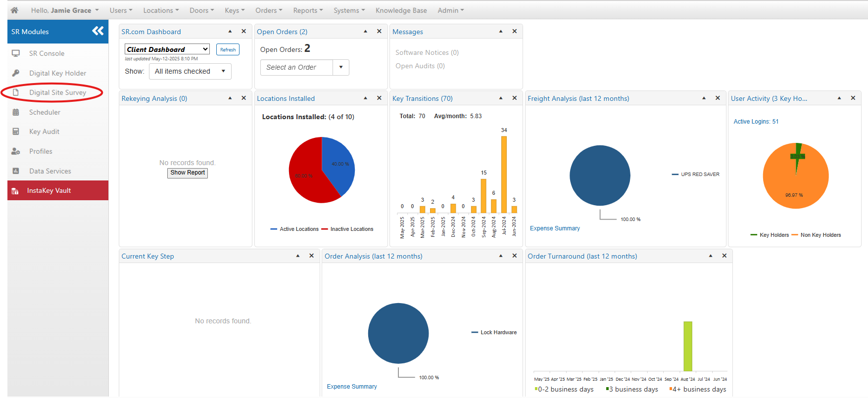Viewport: 868px width, 398px height.
Task: Toggle the Key Holders legend item
Action: 770,235
